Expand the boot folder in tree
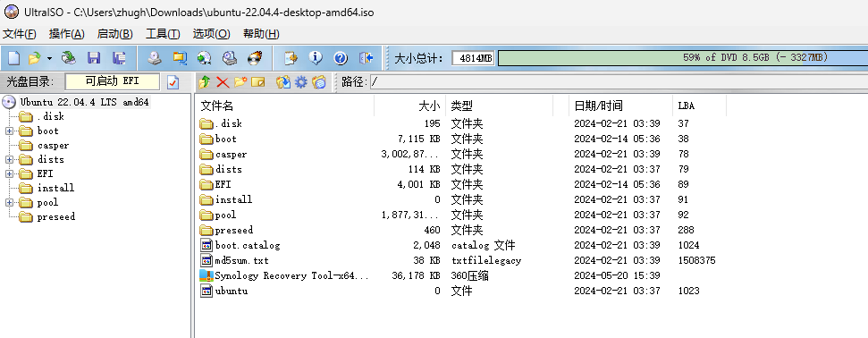 pyautogui.click(x=10, y=131)
